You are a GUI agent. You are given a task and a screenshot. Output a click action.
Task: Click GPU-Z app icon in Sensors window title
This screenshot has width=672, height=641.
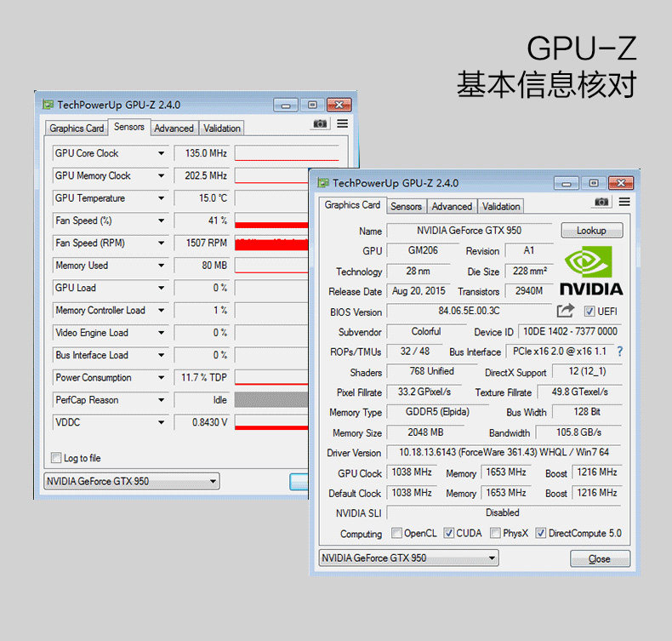click(x=48, y=105)
